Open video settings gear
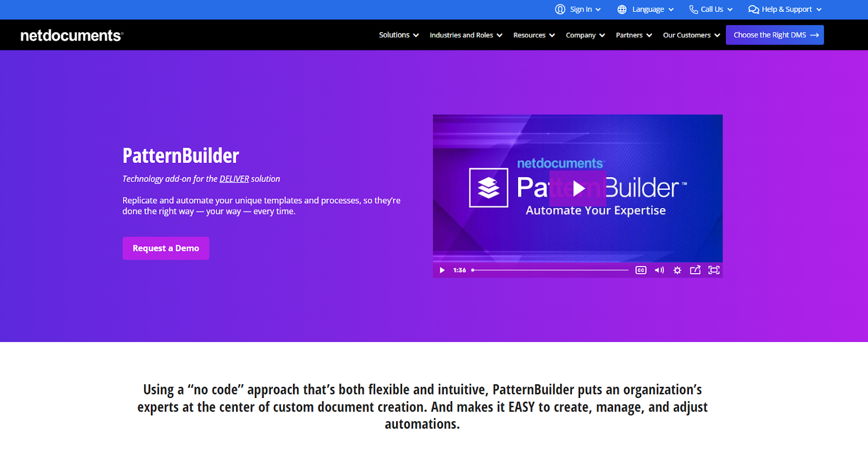The height and width of the screenshot is (455, 868). [677, 270]
